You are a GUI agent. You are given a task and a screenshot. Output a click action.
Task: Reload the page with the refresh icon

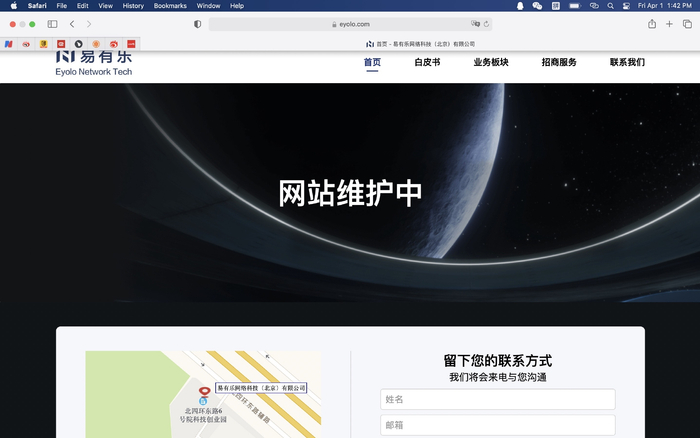click(x=486, y=24)
